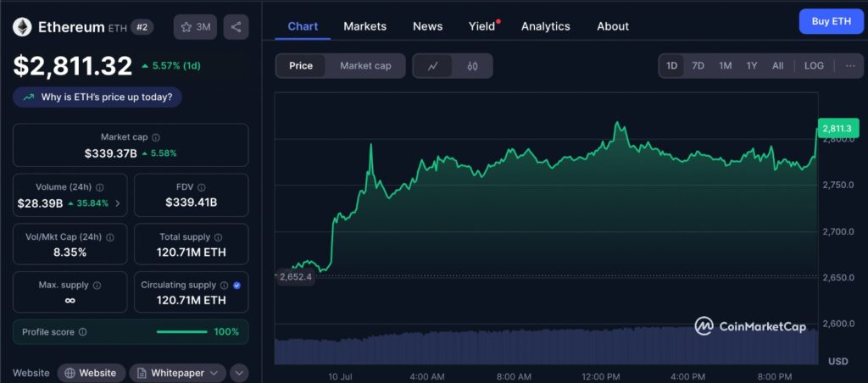Screen dimensions: 868x383
Task: Open the share icon button
Action: [236, 27]
